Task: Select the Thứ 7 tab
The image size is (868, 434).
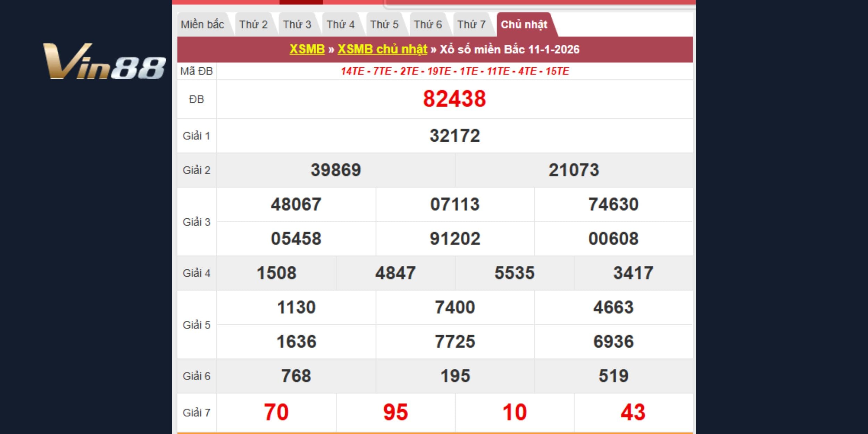Action: [x=471, y=25]
